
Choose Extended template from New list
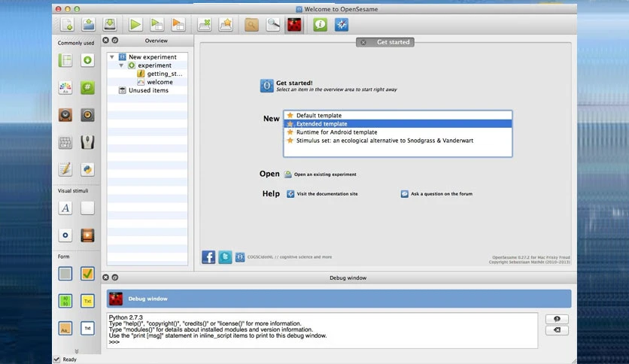tap(397, 124)
